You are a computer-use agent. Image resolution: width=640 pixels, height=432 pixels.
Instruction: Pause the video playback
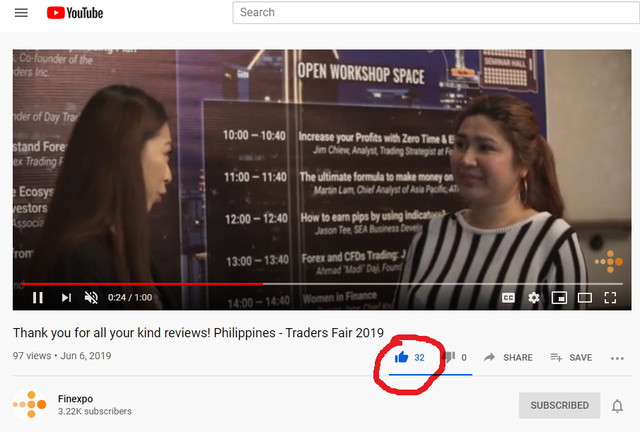click(x=38, y=298)
